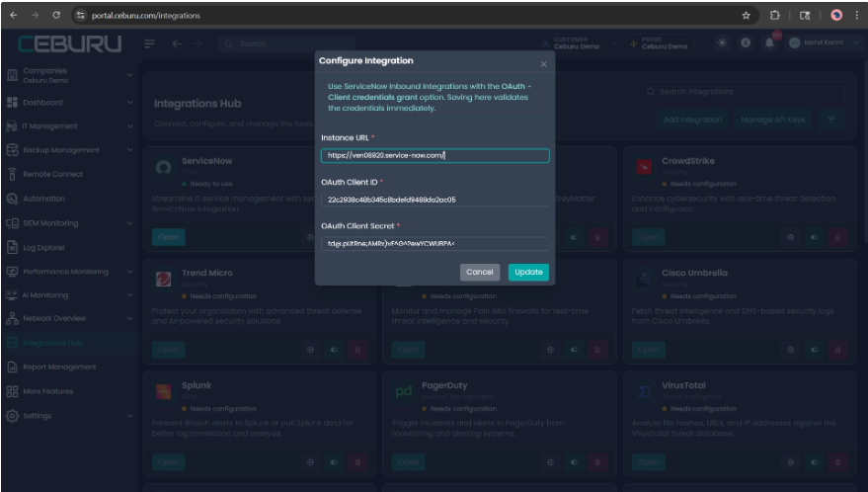This screenshot has height=492, width=868.
Task: Click the Update button in Configure Integration
Action: point(528,272)
